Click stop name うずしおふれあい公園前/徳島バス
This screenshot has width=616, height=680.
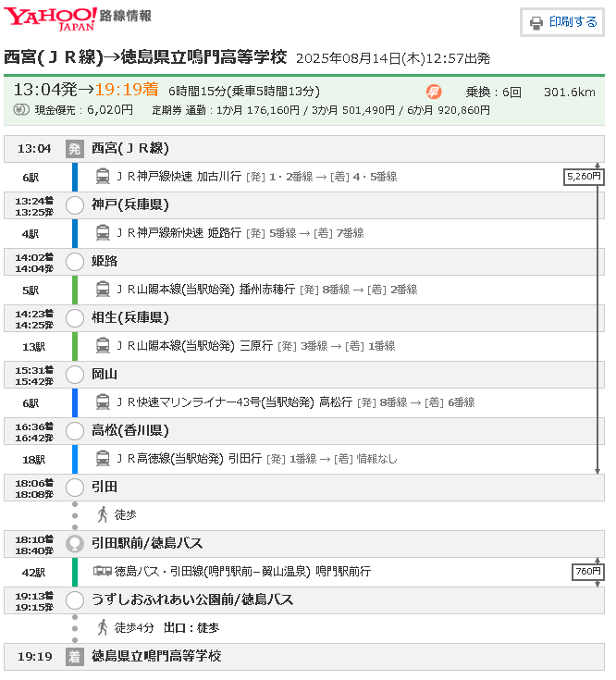pos(192,600)
